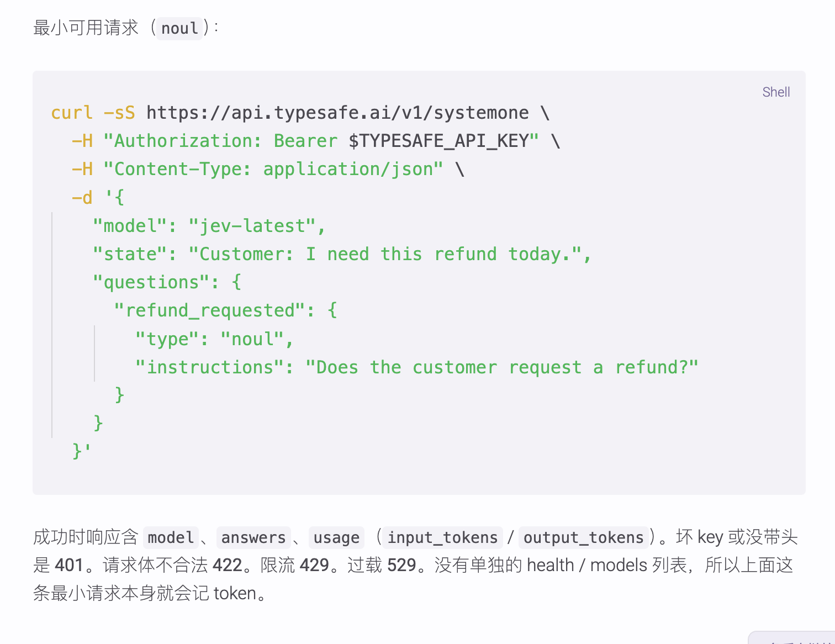
Task: Click the Shell language label on code block
Action: [776, 92]
